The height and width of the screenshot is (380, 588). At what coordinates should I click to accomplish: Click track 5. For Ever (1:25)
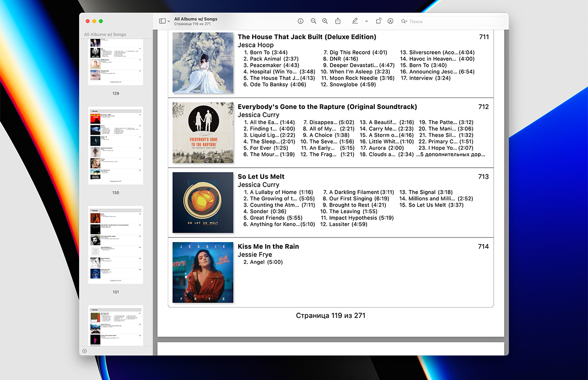(266, 148)
